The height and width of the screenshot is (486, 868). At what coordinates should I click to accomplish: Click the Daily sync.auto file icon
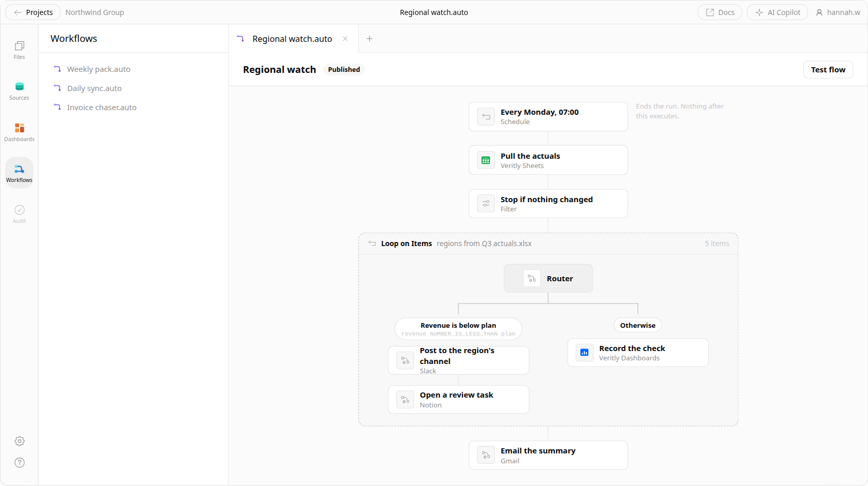pyautogui.click(x=57, y=88)
